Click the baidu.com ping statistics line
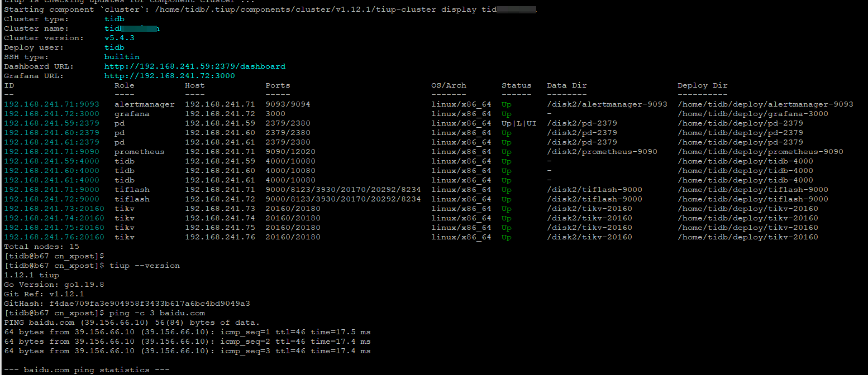This screenshot has width=868, height=375. tap(87, 370)
